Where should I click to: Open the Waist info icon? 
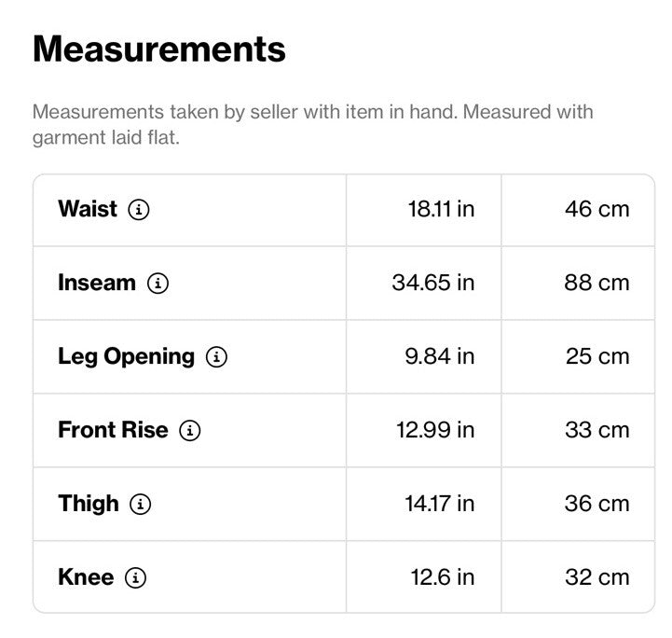pyautogui.click(x=139, y=210)
